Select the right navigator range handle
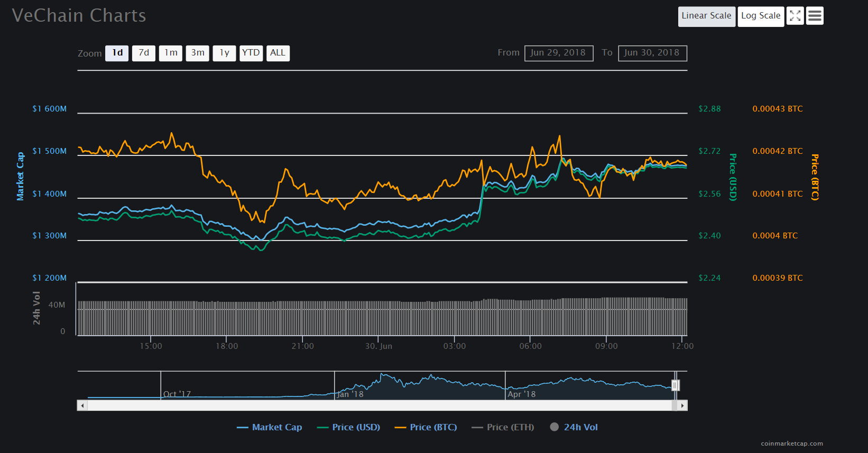 (675, 385)
